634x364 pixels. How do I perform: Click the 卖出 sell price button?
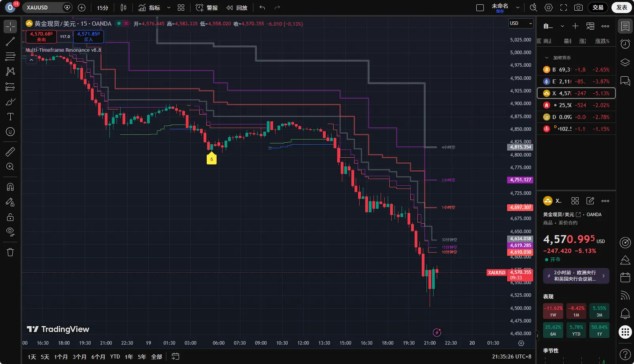[x=41, y=36]
